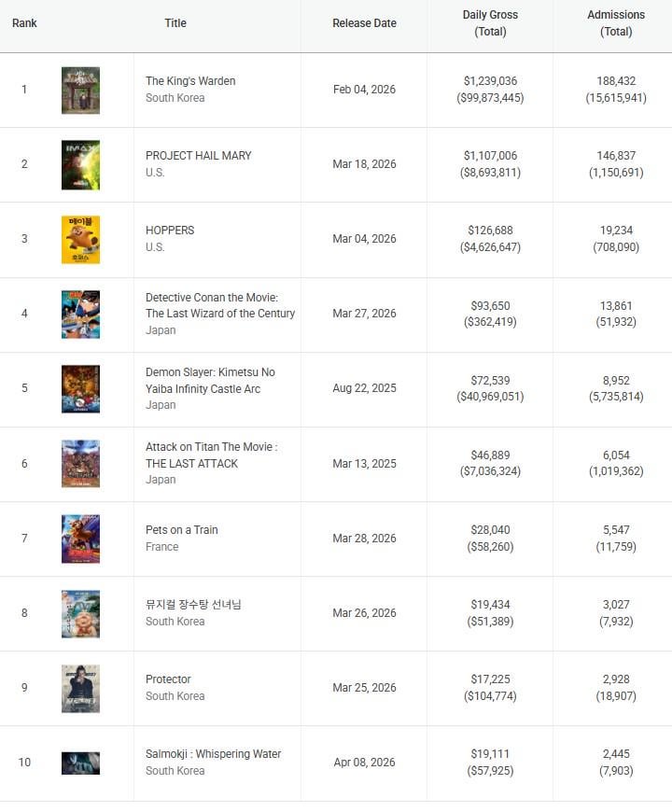Open the Salmokji : Whispering Water title

point(213,754)
